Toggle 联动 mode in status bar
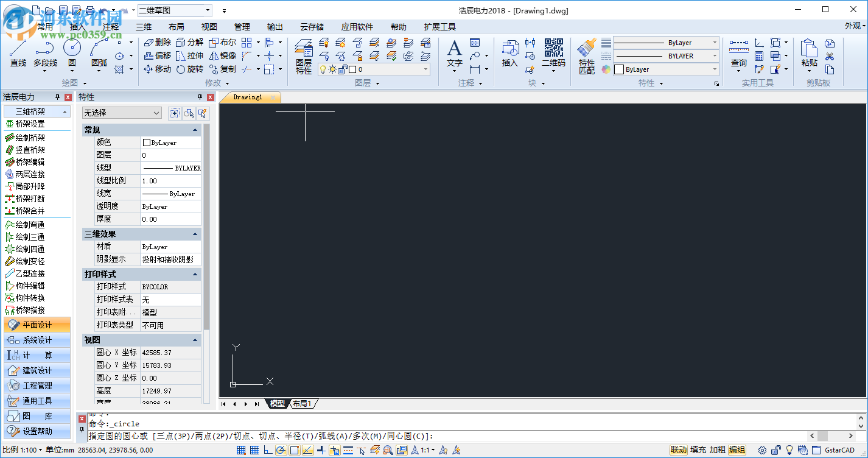The width and height of the screenshot is (868, 458). point(679,450)
